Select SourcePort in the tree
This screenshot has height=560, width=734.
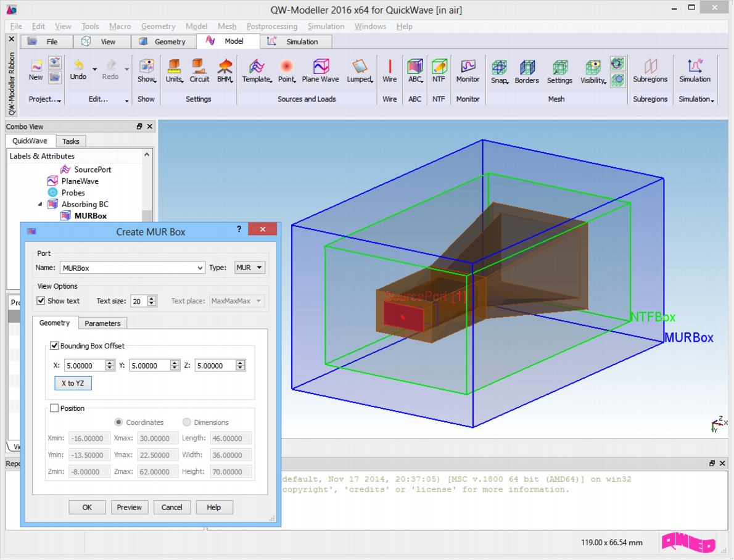pos(93,170)
